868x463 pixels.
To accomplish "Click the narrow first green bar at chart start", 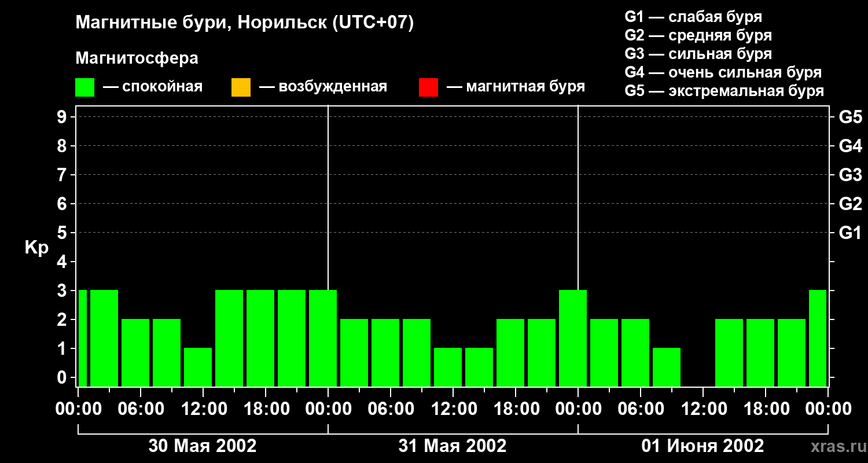I will coord(82,338).
